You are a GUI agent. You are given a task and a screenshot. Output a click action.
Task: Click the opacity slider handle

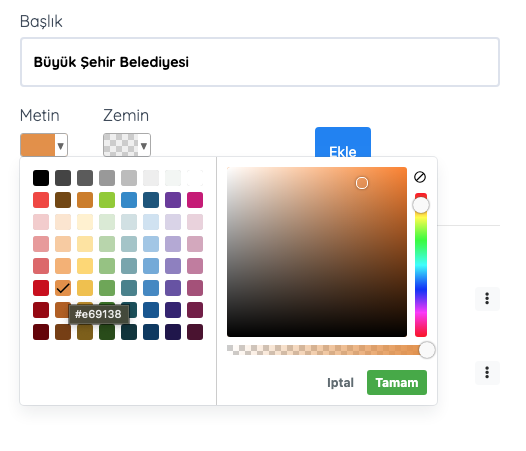(x=427, y=350)
